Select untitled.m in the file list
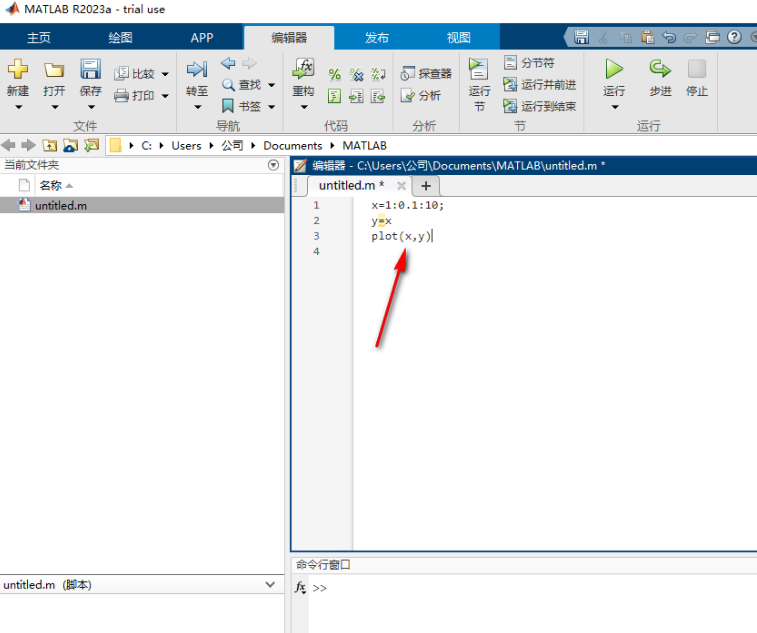The width and height of the screenshot is (757, 633). click(x=142, y=205)
